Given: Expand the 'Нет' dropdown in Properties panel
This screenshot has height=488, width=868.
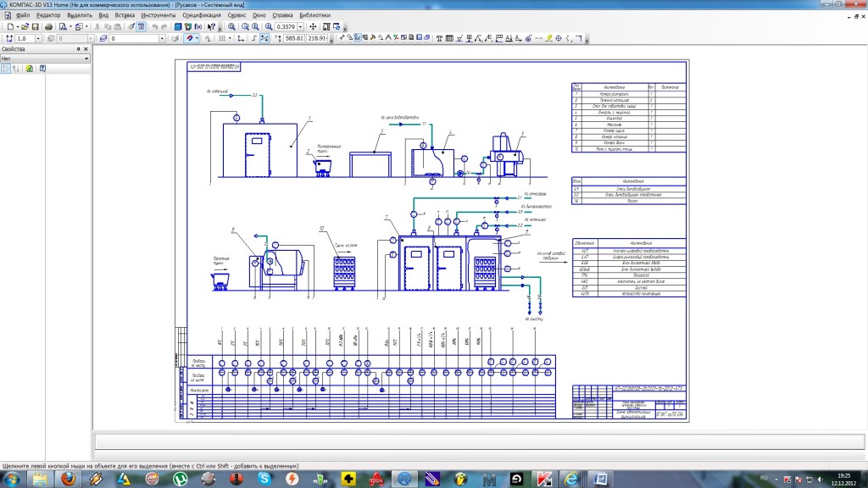Looking at the screenshot, I should coord(86,58).
